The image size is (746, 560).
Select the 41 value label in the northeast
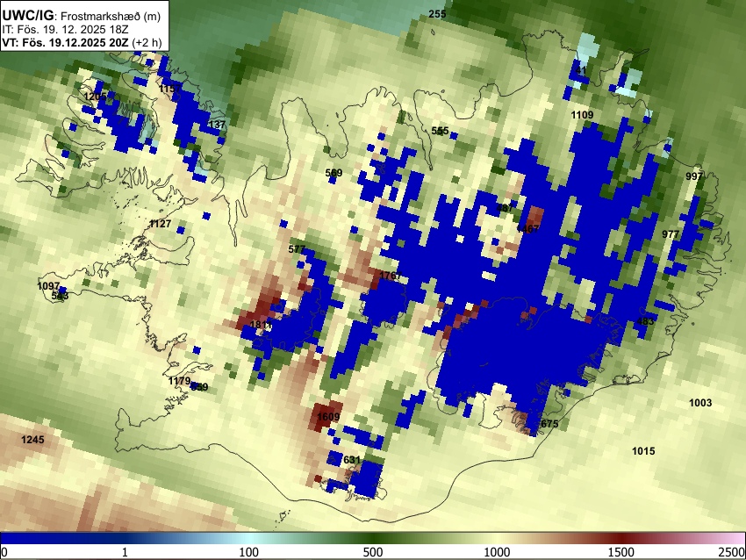[581, 71]
